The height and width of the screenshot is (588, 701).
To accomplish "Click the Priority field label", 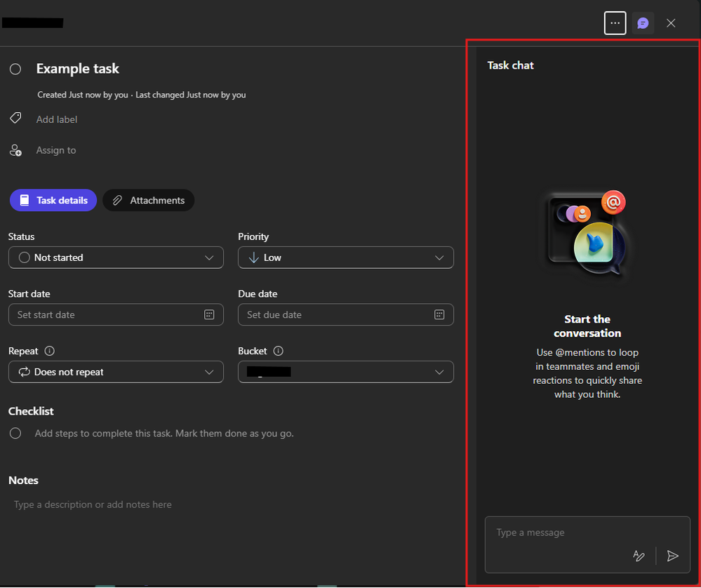I will pyautogui.click(x=253, y=236).
